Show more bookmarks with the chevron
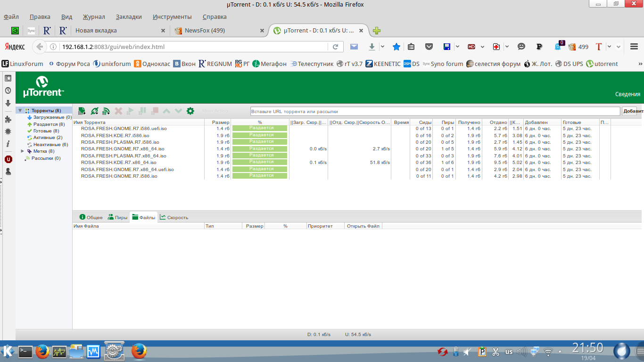This screenshot has width=644, height=362. click(x=640, y=64)
